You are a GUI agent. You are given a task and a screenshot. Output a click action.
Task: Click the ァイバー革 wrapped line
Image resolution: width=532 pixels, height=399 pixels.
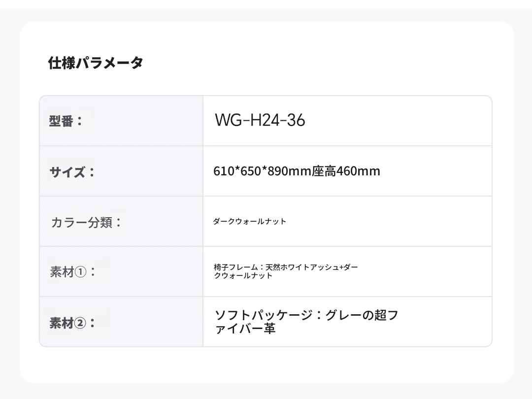(x=245, y=329)
